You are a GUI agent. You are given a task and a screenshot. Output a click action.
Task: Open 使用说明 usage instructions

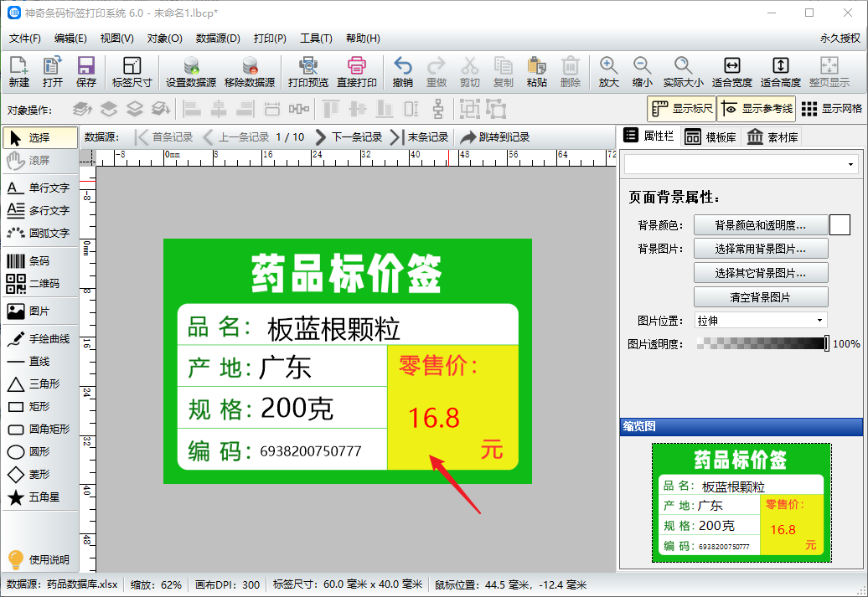39,560
